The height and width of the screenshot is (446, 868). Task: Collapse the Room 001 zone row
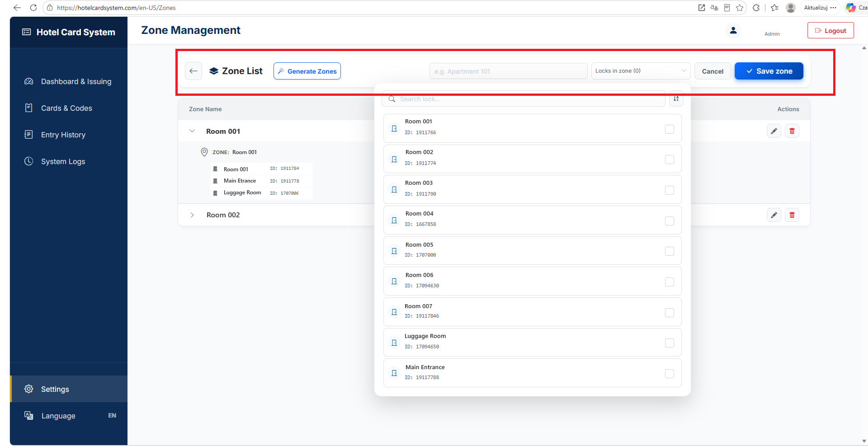(x=192, y=131)
